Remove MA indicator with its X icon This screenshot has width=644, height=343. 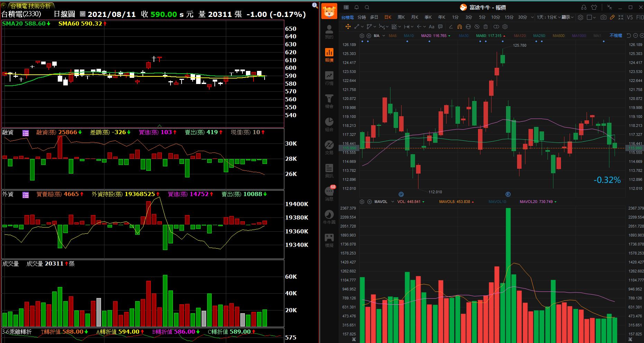coord(369,36)
